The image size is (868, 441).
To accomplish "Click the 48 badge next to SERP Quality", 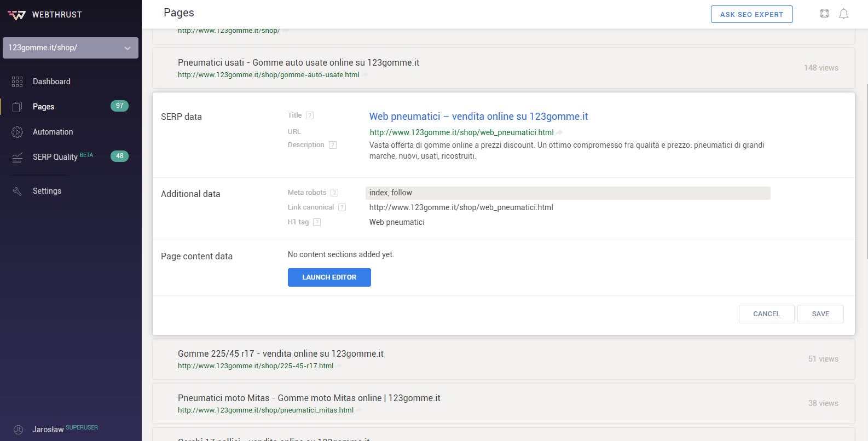I will pos(119,156).
